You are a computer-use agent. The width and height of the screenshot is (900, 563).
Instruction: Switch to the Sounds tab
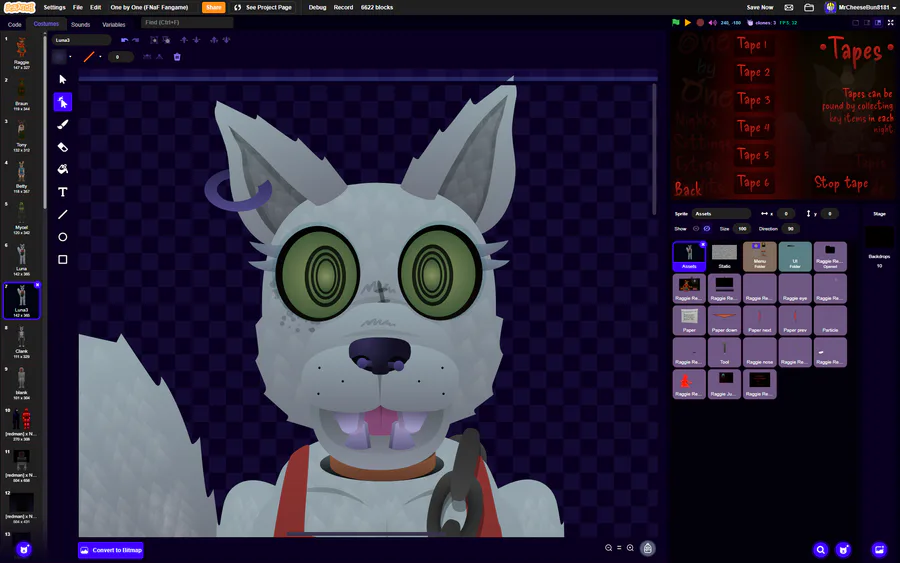pos(80,24)
